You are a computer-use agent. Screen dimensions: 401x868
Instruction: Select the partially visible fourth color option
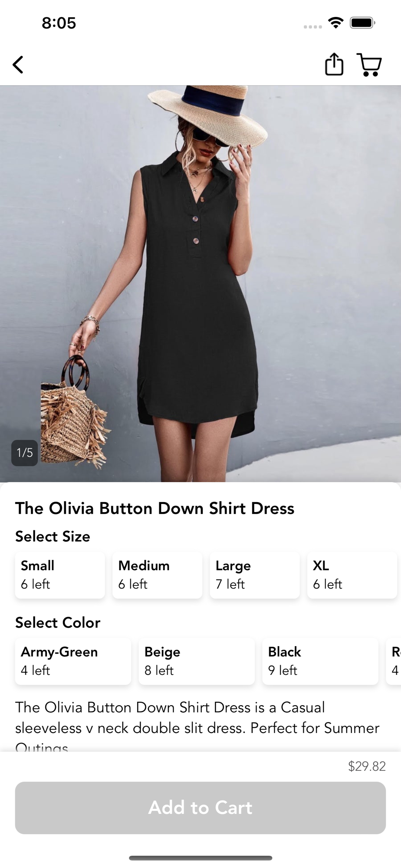394,661
